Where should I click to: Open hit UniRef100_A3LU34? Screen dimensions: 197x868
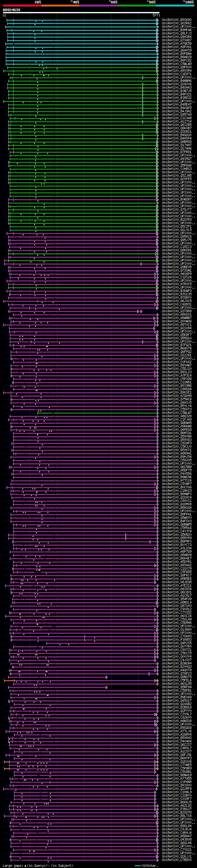coord(177,548)
